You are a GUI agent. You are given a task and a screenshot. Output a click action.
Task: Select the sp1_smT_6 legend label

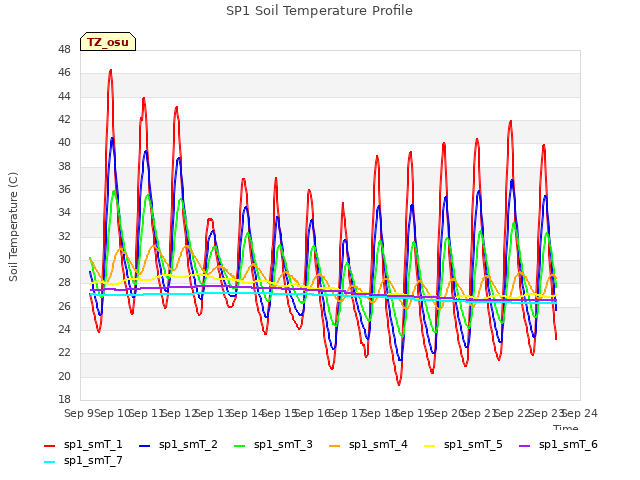568,444
